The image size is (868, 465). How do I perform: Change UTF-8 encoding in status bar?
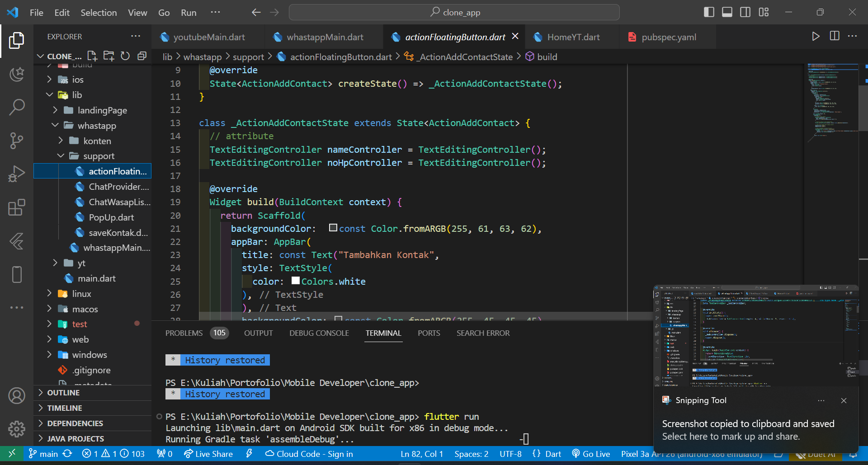[x=510, y=454]
